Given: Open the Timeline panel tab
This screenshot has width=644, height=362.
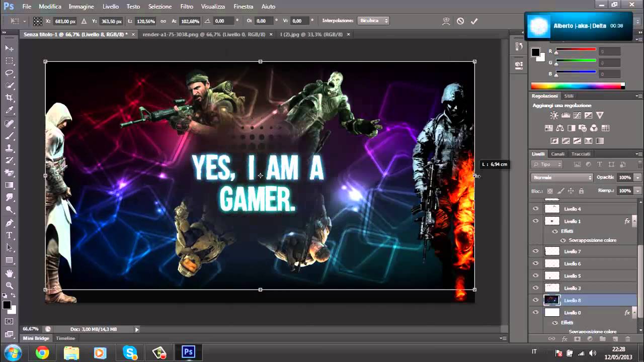Looking at the screenshot, I should point(65,338).
